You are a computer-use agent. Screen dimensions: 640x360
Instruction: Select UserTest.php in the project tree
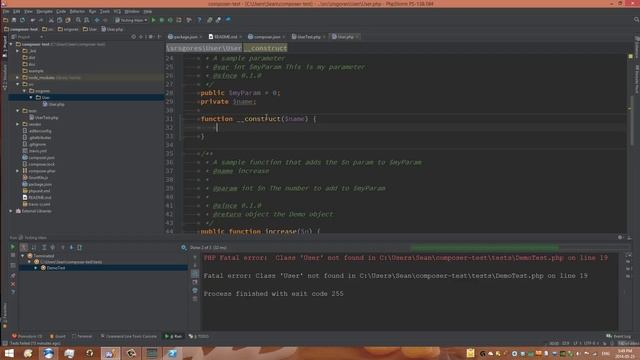click(x=44, y=118)
